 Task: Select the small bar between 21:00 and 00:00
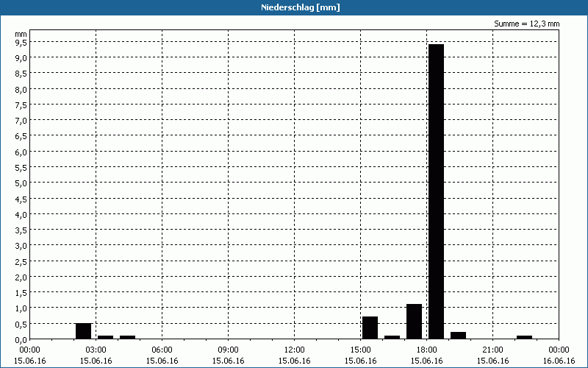coord(524,337)
